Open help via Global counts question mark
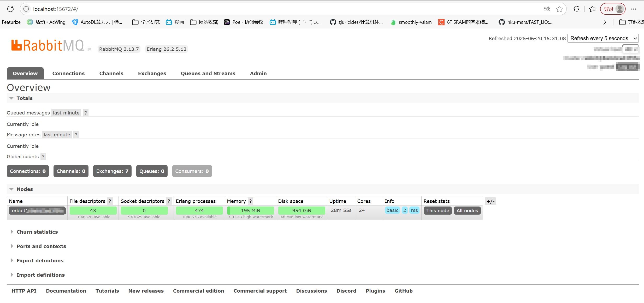The image size is (644, 303). point(43,156)
